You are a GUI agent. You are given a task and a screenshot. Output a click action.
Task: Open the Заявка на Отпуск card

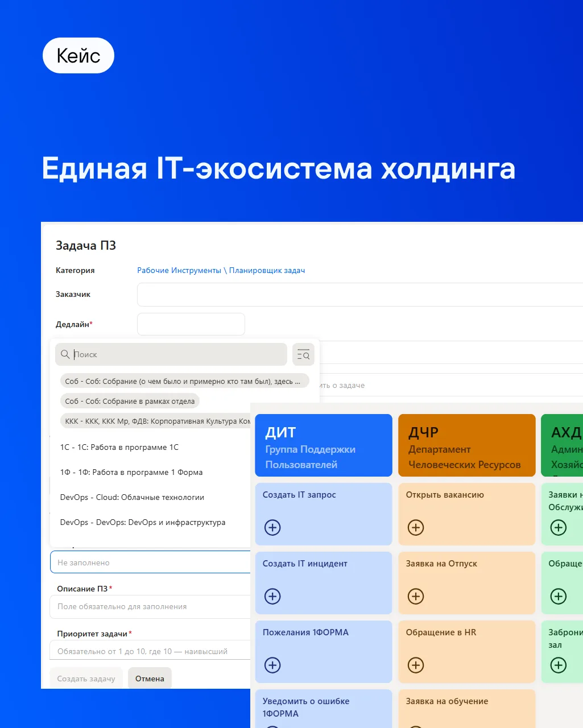467,583
